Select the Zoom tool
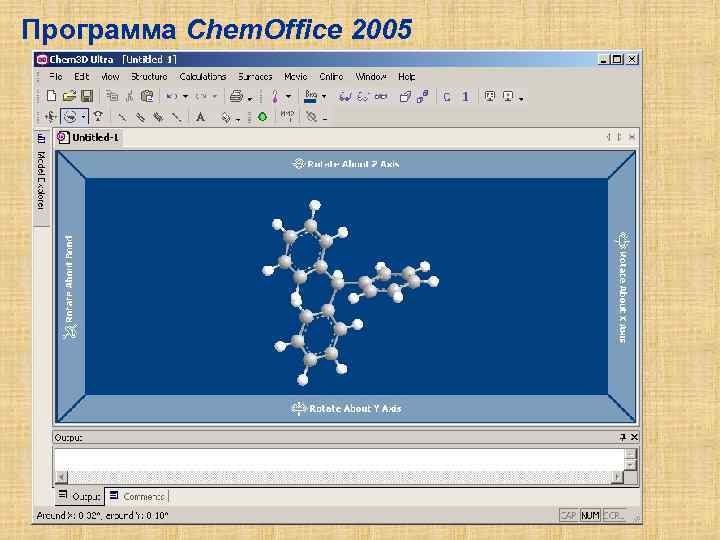Viewport: 720px width, 540px height. (x=98, y=117)
